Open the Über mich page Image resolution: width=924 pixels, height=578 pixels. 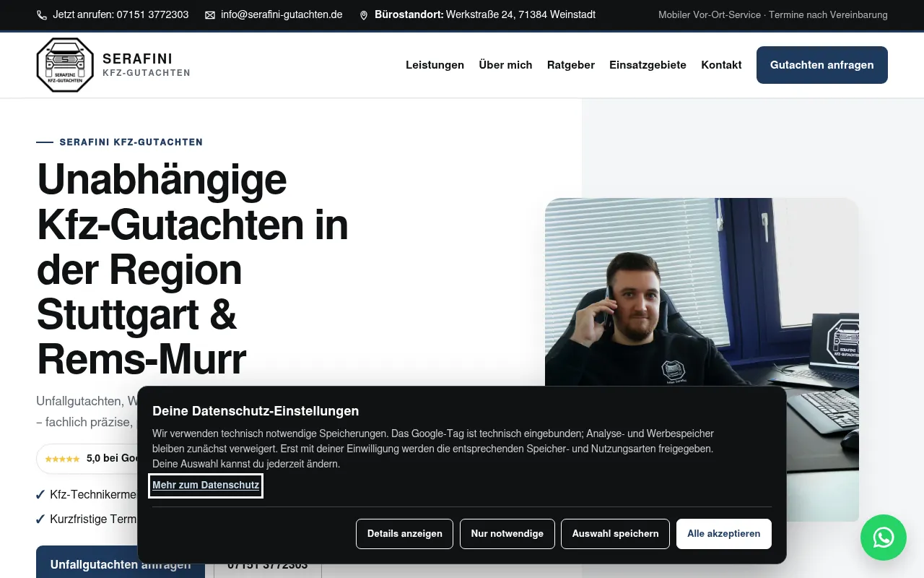[505, 65]
